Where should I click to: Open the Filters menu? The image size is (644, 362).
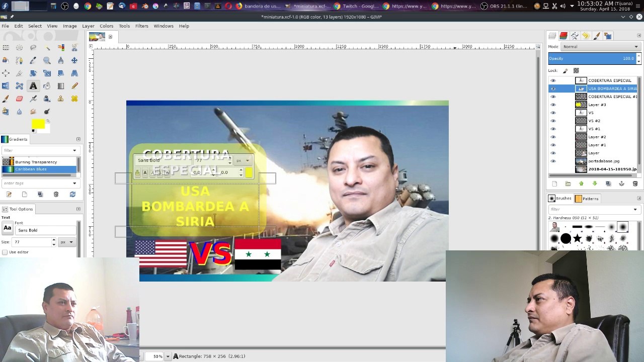[141, 26]
